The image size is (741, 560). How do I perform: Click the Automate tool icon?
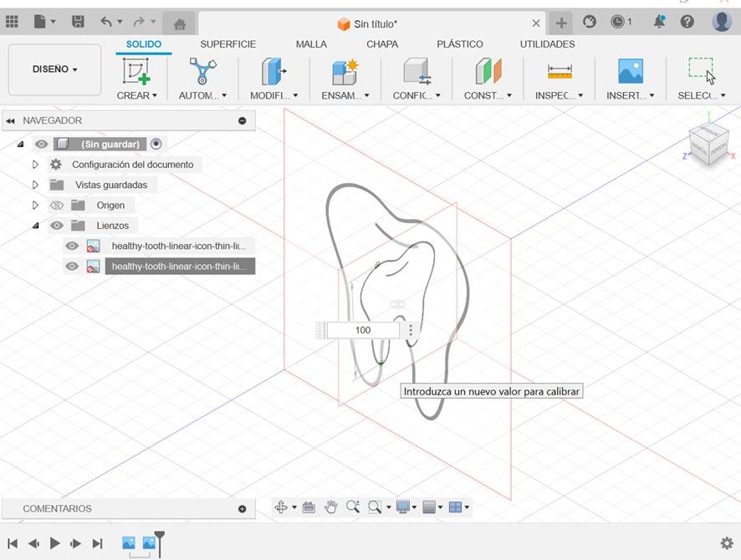[202, 71]
